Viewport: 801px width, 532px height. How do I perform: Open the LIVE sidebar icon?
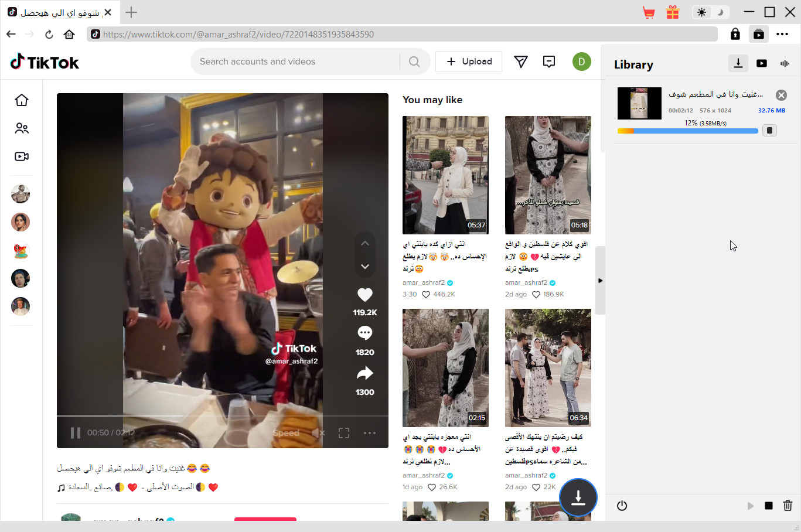point(22,156)
